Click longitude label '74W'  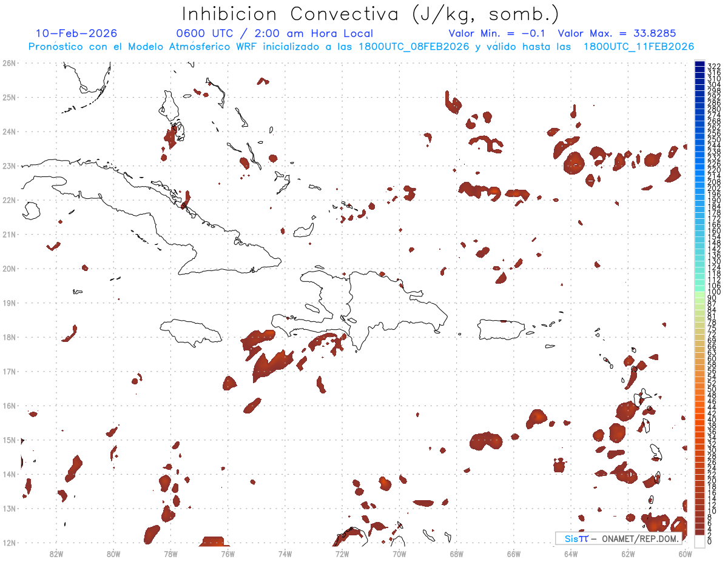(285, 554)
